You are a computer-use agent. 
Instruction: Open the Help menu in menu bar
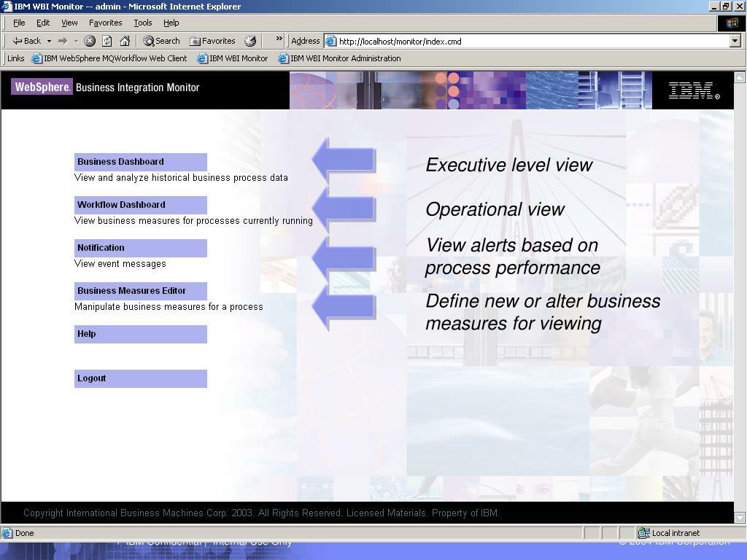click(x=171, y=23)
